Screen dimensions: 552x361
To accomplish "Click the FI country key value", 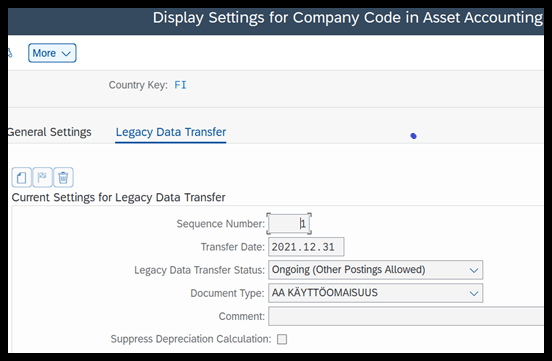I will [180, 85].
